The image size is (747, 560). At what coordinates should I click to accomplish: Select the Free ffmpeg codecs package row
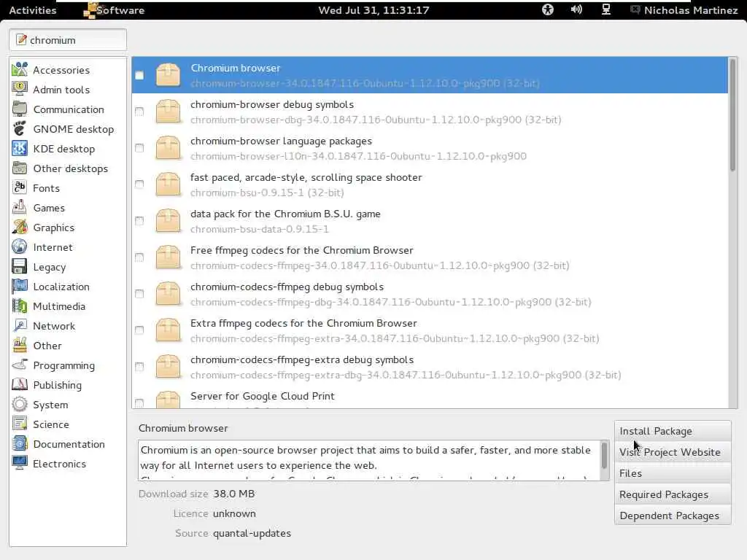point(430,257)
